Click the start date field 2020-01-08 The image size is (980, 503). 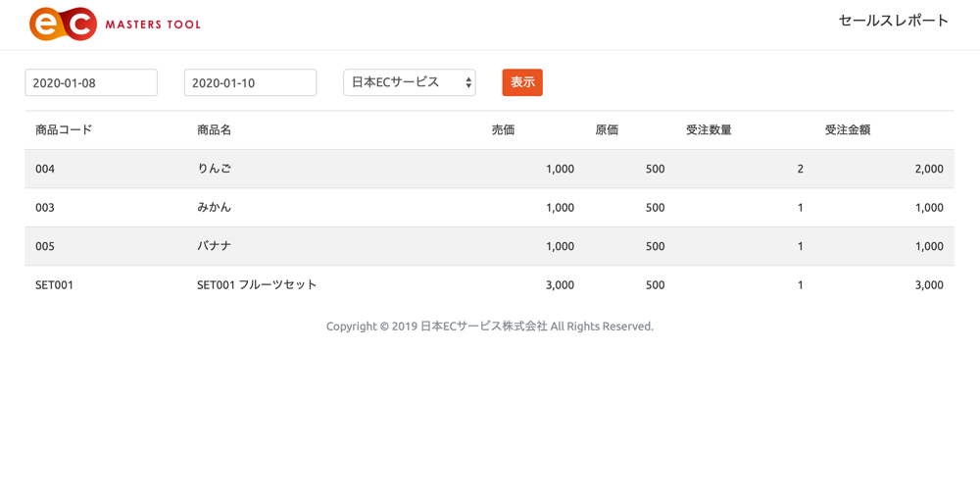(x=91, y=82)
